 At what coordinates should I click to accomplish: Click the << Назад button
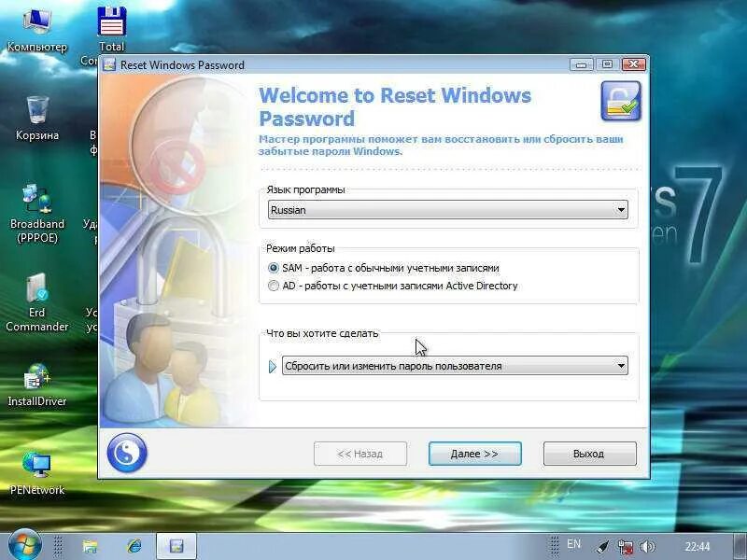[360, 454]
